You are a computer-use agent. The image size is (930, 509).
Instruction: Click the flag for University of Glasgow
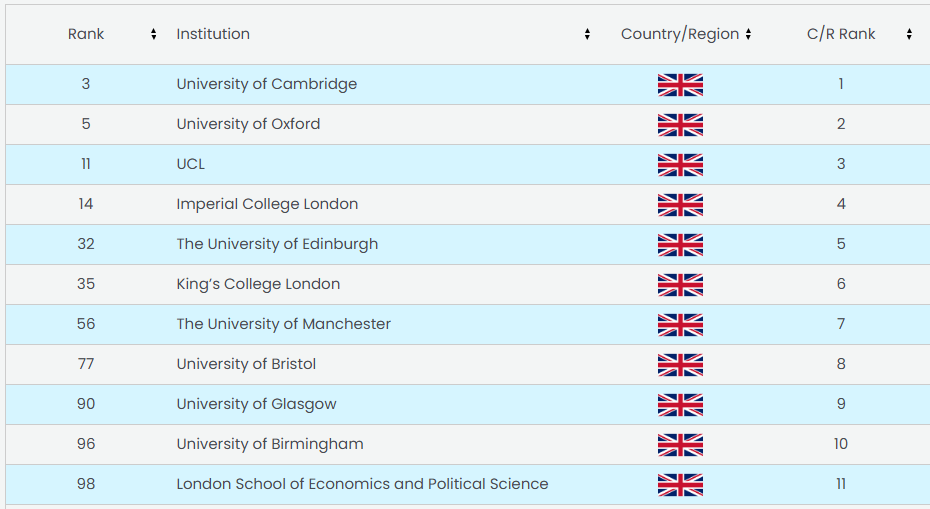click(680, 405)
